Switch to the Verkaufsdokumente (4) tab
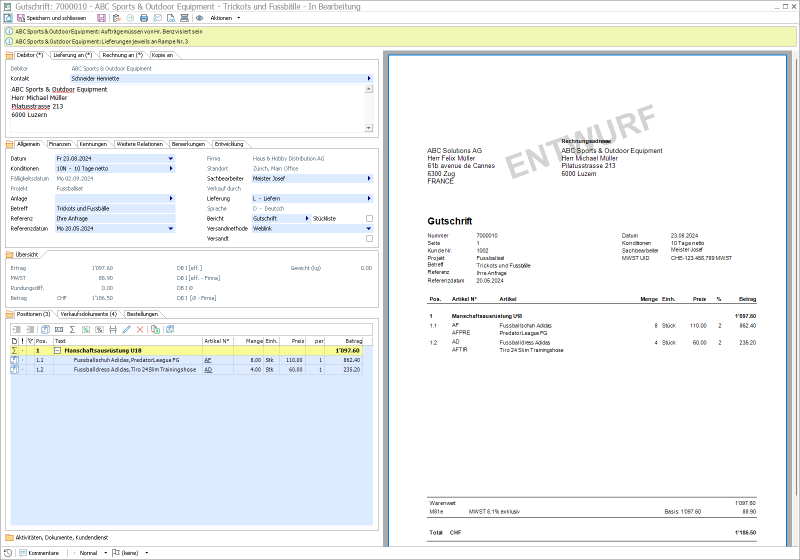 pos(89,314)
